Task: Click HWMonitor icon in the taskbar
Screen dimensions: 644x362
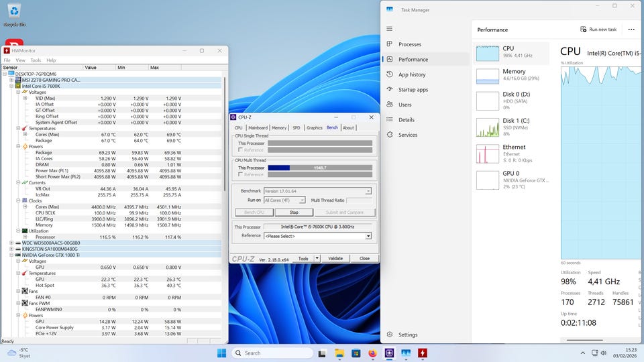Action: pyautogui.click(x=423, y=353)
